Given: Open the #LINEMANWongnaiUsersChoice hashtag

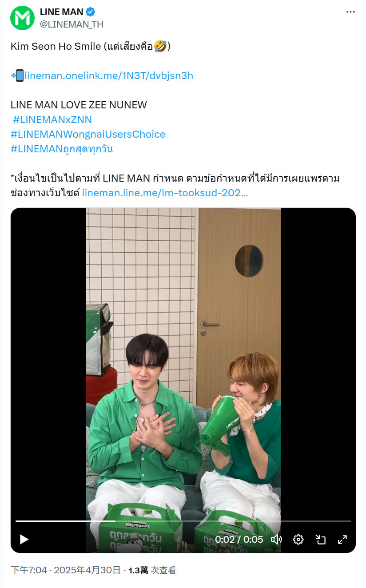Looking at the screenshot, I should [x=88, y=134].
